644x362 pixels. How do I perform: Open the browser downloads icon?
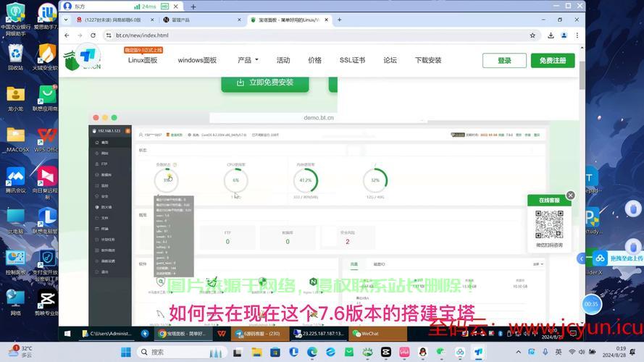coord(551,35)
